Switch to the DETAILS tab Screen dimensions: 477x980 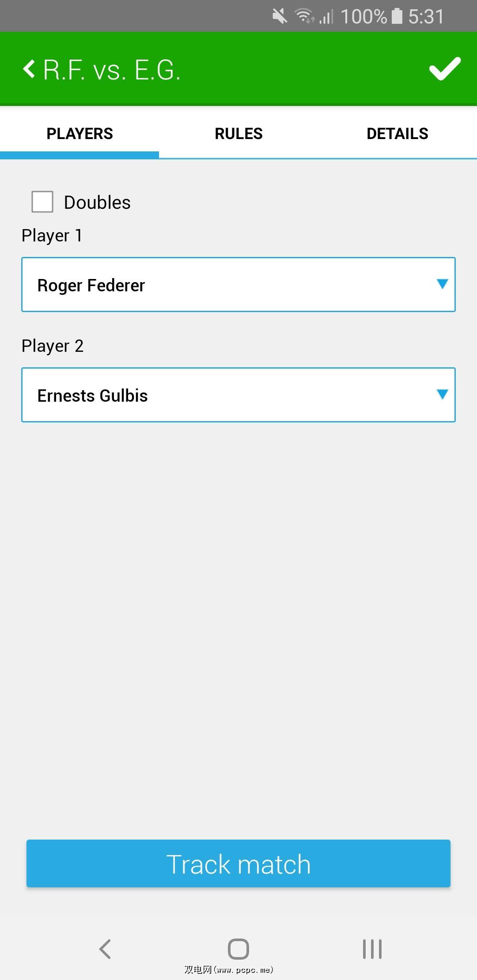click(x=397, y=134)
